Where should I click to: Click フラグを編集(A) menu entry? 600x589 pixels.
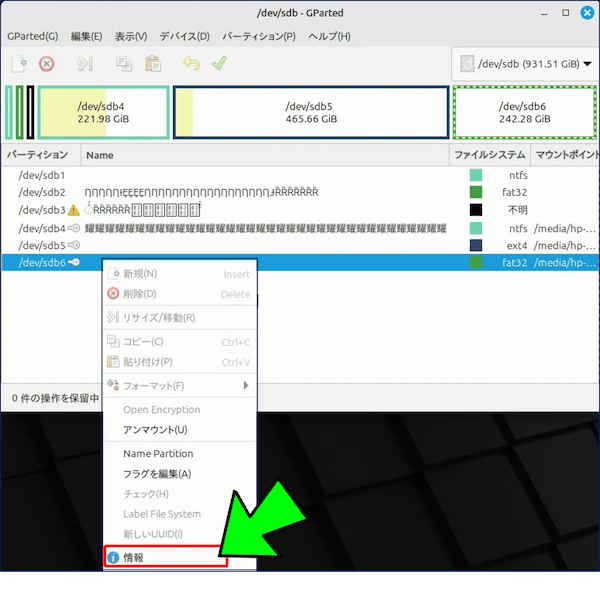(156, 474)
